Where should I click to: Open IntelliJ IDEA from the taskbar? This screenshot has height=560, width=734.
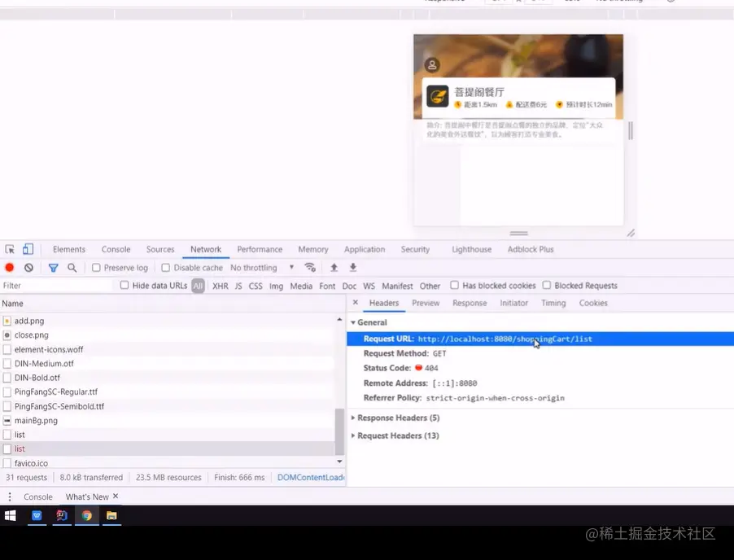coord(62,515)
